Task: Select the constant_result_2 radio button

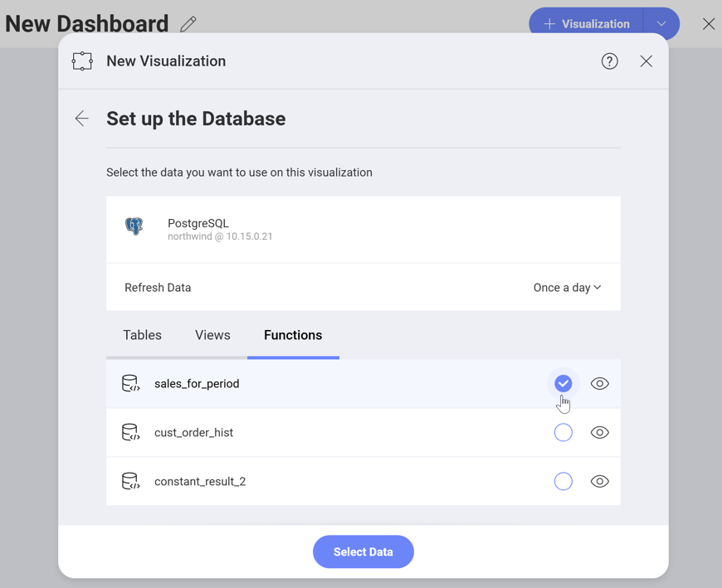Action: (563, 482)
